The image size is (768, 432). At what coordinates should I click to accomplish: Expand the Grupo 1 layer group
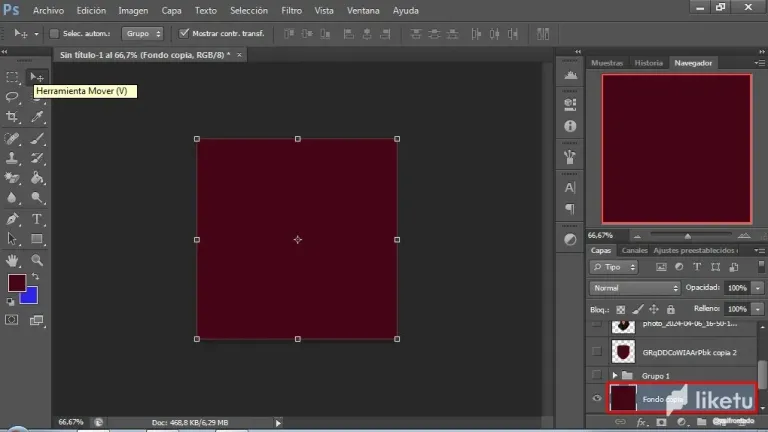tap(615, 376)
